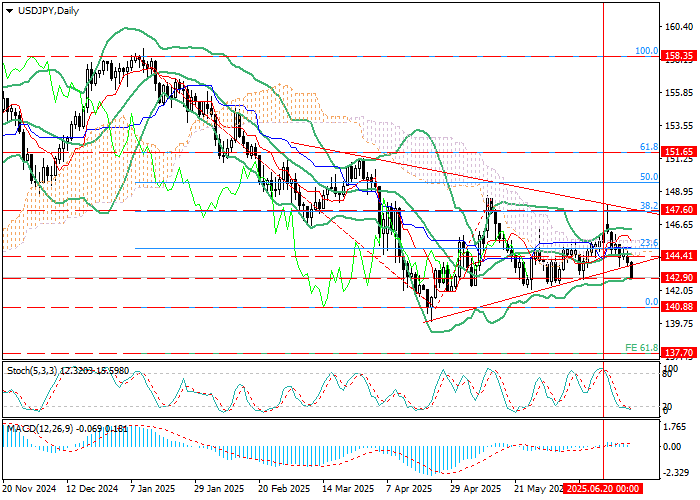Click the FE 61.8 expansion label

coord(642,347)
